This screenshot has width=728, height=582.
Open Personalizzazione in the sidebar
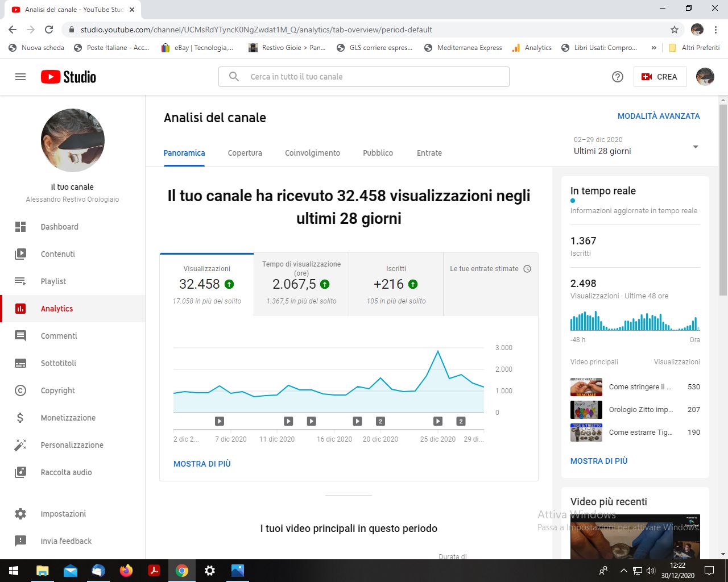72,445
